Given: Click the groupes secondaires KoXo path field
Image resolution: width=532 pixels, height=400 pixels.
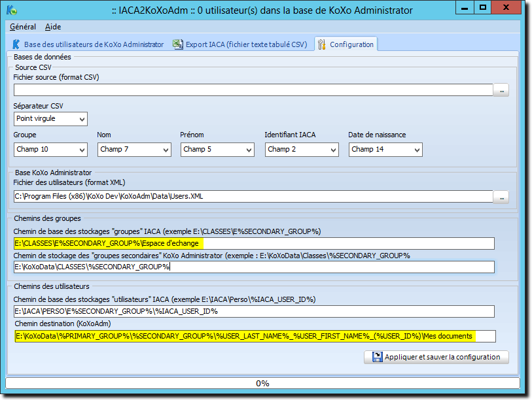Looking at the screenshot, I should 254,267.
